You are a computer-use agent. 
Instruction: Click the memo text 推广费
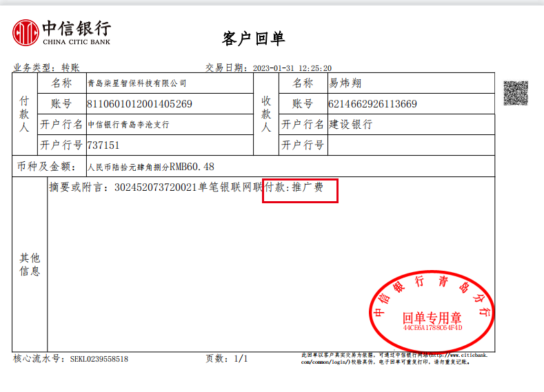(308, 187)
